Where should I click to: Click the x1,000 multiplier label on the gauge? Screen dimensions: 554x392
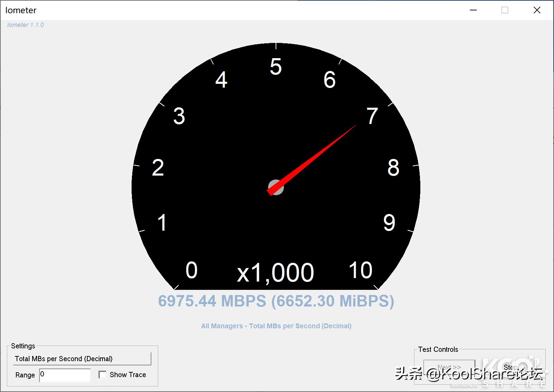pyautogui.click(x=275, y=273)
